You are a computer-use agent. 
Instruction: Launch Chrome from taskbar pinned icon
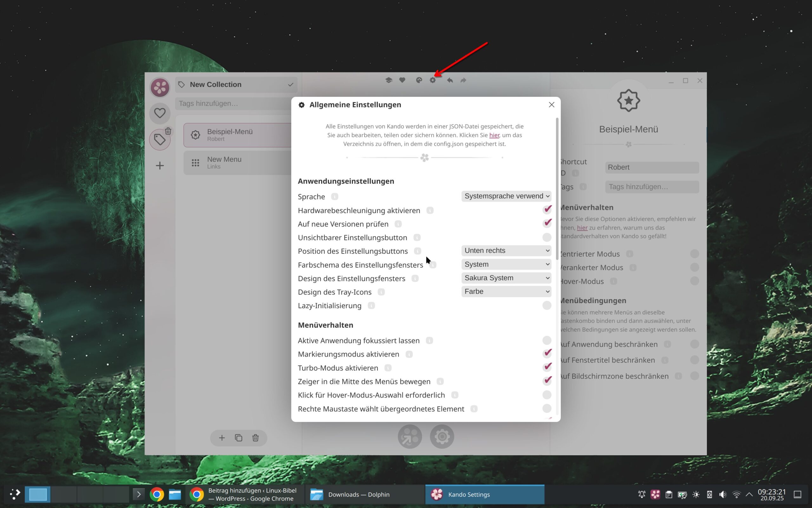[x=157, y=495]
